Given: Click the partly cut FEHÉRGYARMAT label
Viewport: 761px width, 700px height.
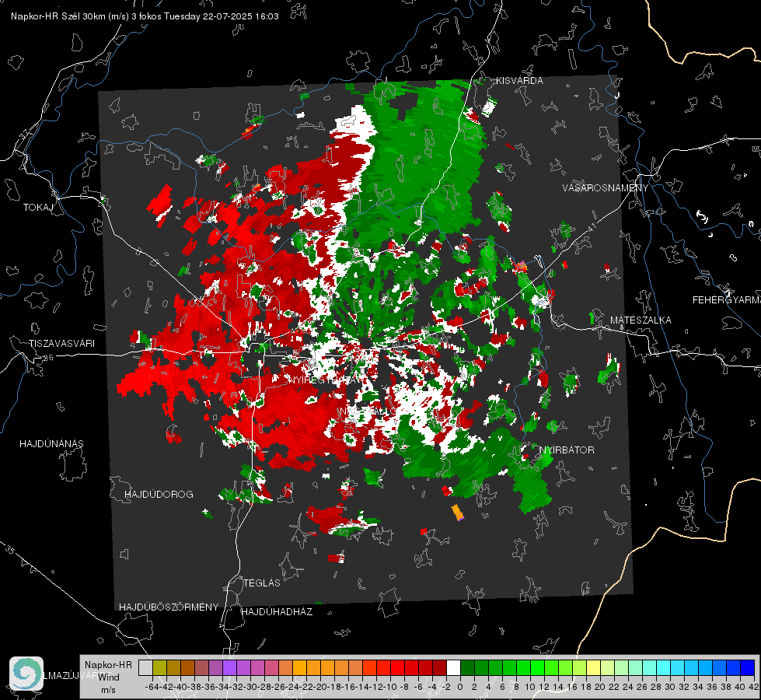Looking at the screenshot, I should pos(727,300).
